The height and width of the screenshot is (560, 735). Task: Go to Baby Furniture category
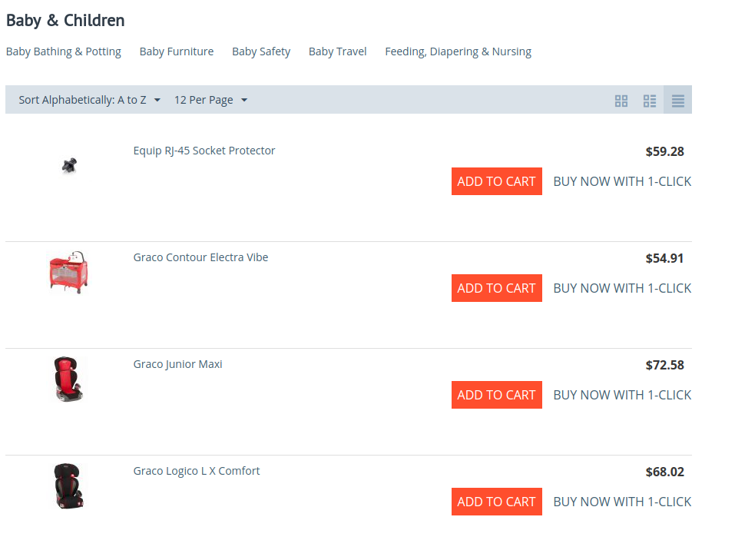point(176,51)
